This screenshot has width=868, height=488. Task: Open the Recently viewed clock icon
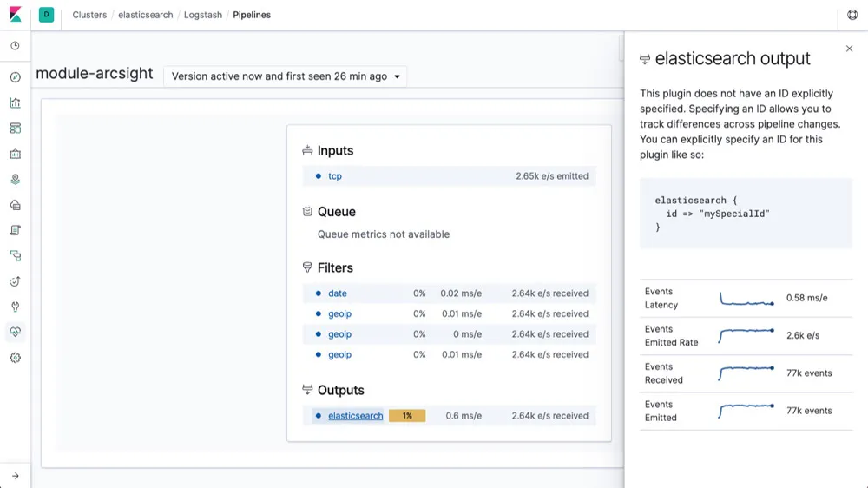[x=15, y=46]
